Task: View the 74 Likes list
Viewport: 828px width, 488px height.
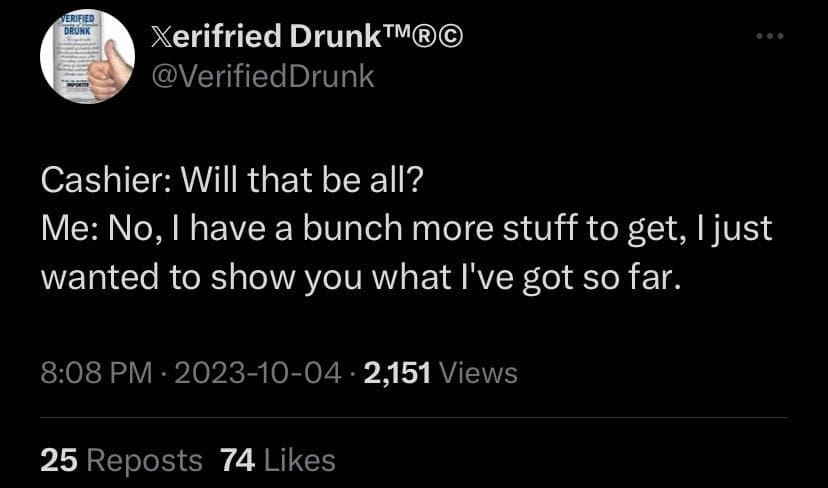Action: click(x=276, y=460)
